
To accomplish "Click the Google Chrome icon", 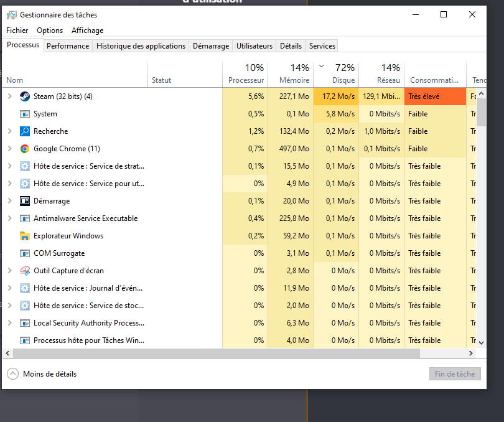I will (x=25, y=149).
